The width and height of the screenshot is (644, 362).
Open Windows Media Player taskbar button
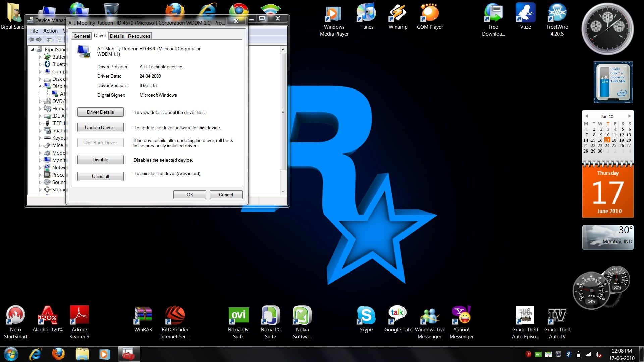point(105,354)
